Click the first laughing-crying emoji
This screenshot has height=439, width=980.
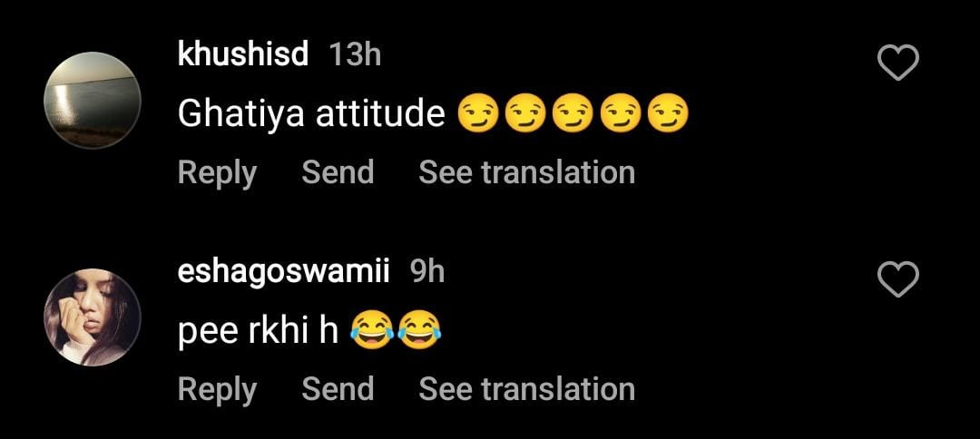coord(368,332)
